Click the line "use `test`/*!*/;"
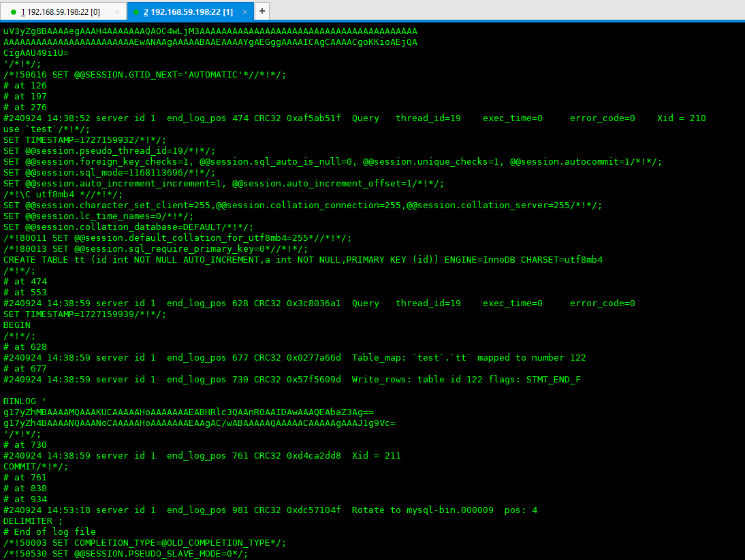Image resolution: width=745 pixels, height=560 pixels. pyautogui.click(x=46, y=129)
